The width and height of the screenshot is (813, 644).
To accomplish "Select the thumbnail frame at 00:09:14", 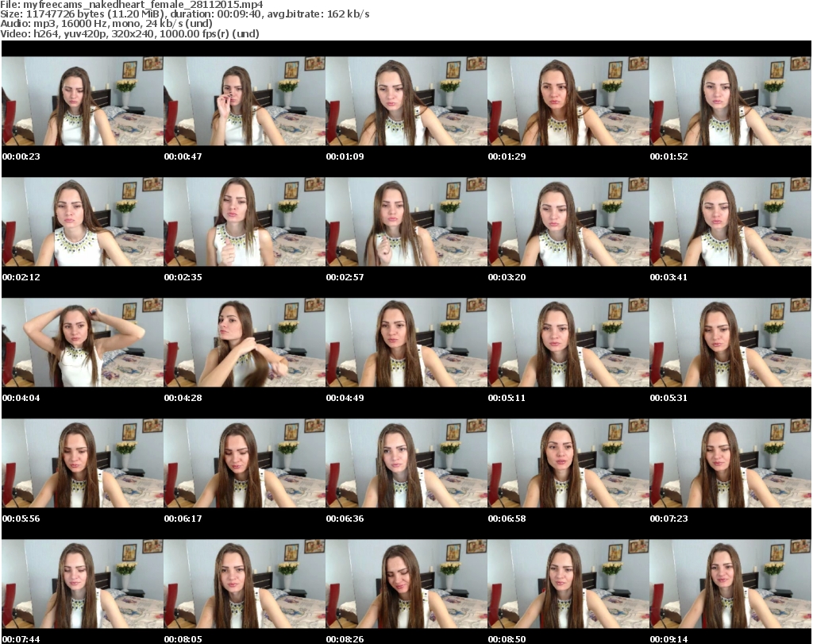I will pos(730,584).
